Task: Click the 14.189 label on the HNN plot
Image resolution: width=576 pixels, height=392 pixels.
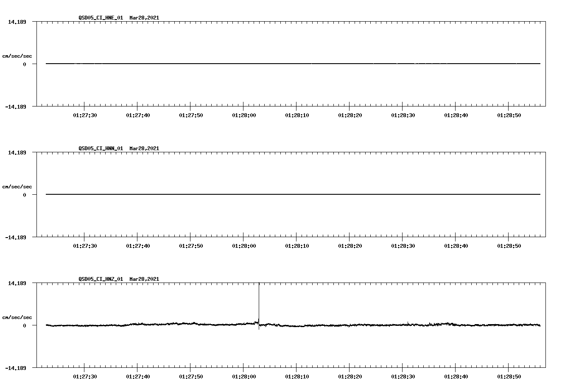Action: click(17, 153)
